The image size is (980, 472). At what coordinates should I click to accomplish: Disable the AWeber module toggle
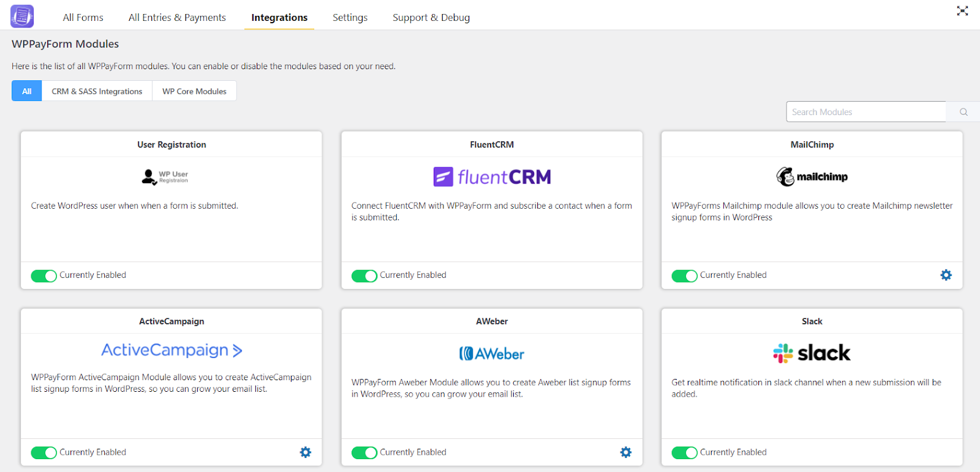[364, 453]
